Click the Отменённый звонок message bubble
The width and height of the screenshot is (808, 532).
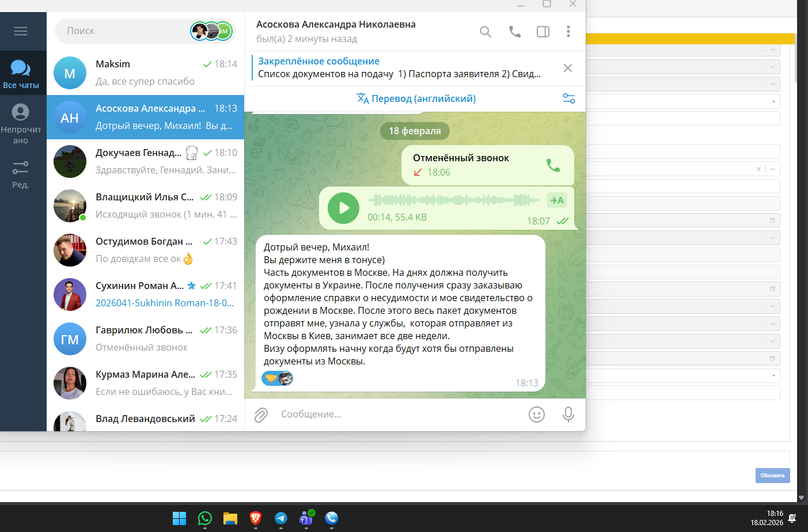coord(488,165)
